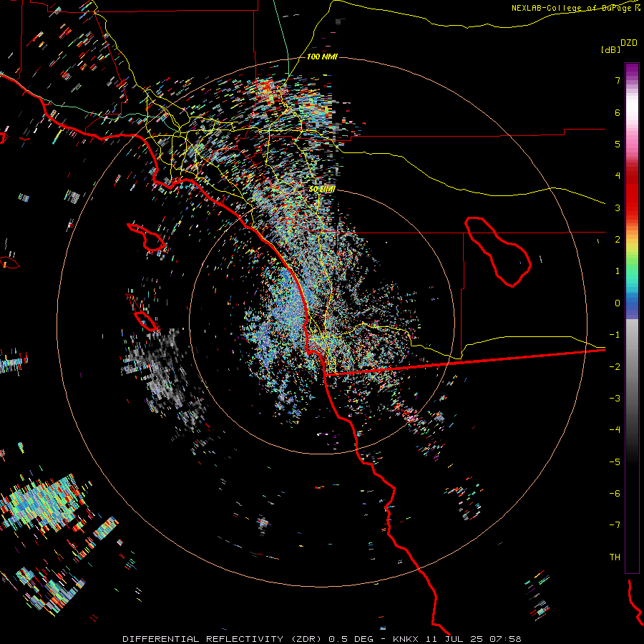Click the Salton Sea red outline
This screenshot has width=644, height=644.
[498, 251]
